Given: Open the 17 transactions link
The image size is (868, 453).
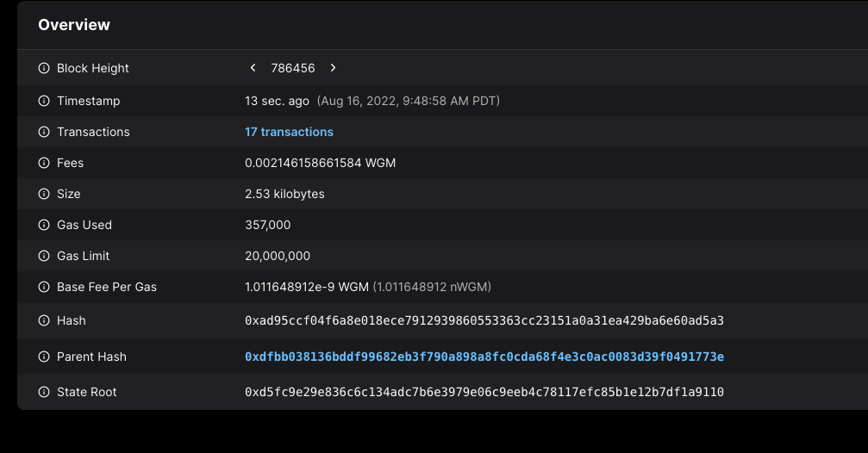Looking at the screenshot, I should (x=289, y=132).
